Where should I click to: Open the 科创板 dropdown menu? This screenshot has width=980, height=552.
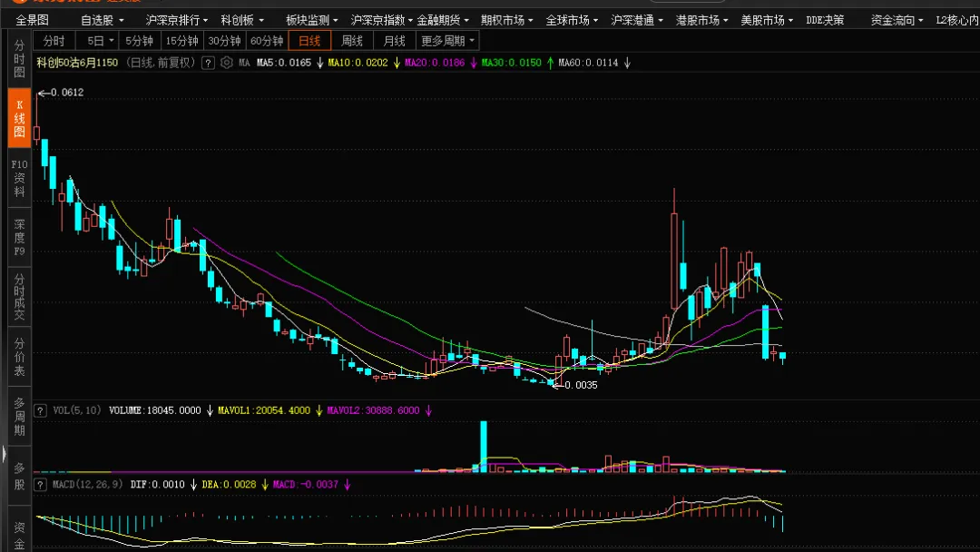242,21
